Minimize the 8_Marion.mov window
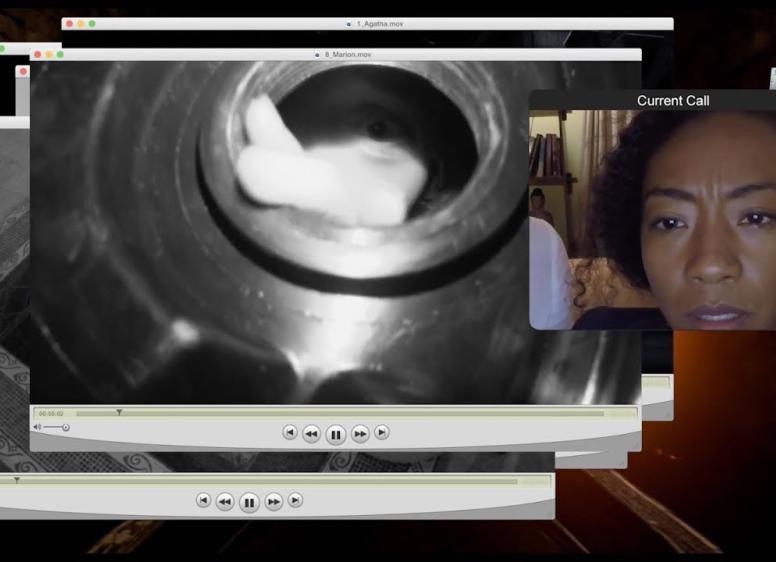Image resolution: width=776 pixels, height=562 pixels. tap(49, 54)
